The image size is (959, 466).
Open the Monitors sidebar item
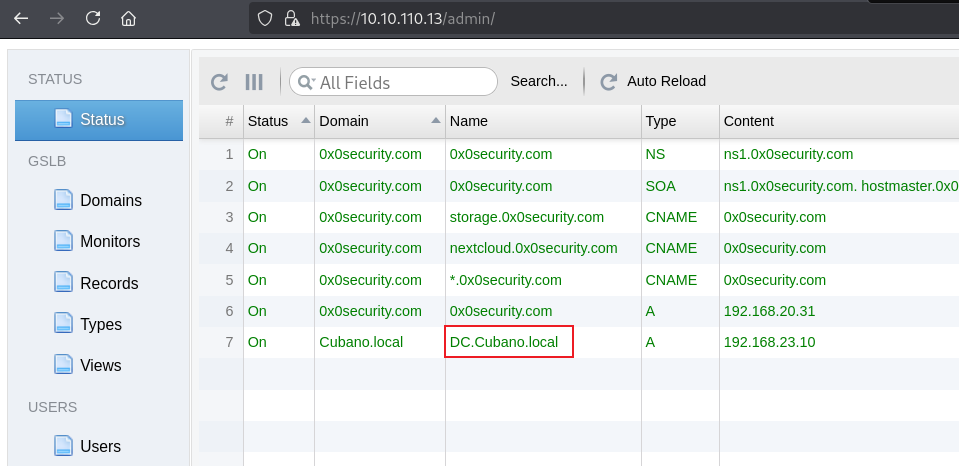pyautogui.click(x=109, y=241)
